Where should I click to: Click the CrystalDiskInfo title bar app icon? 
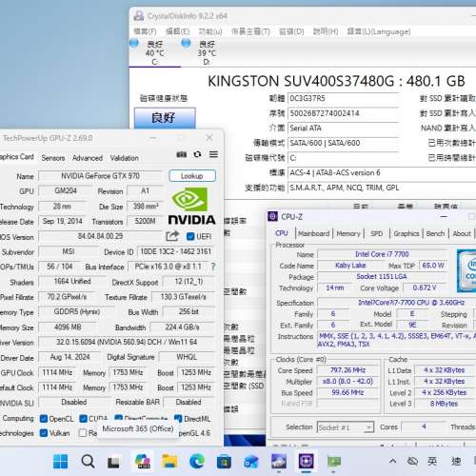(x=139, y=15)
